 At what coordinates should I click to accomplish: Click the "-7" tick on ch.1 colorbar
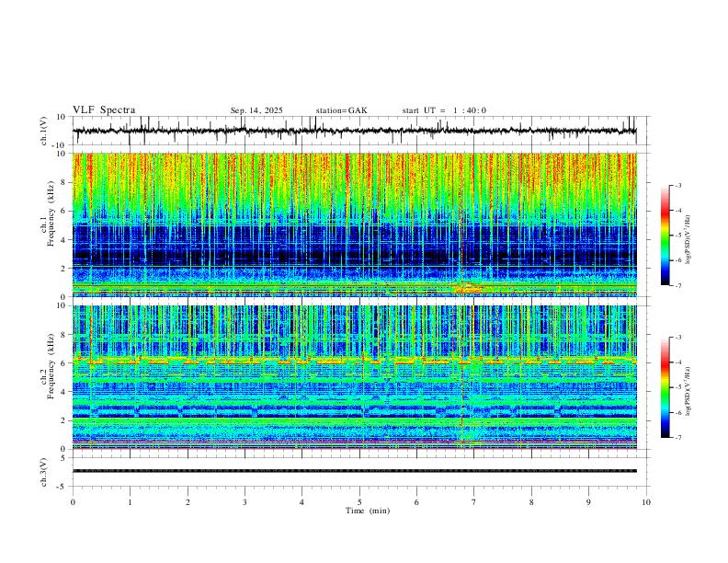tap(677, 285)
